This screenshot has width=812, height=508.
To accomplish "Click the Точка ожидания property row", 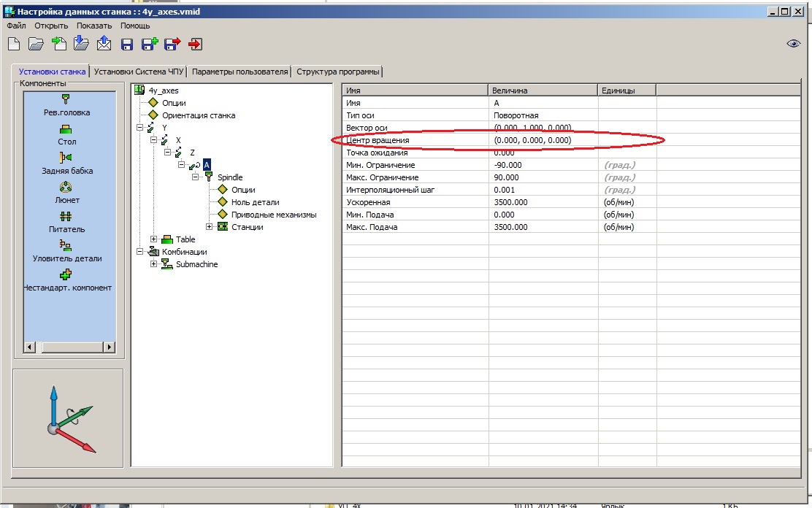I will [571, 153].
